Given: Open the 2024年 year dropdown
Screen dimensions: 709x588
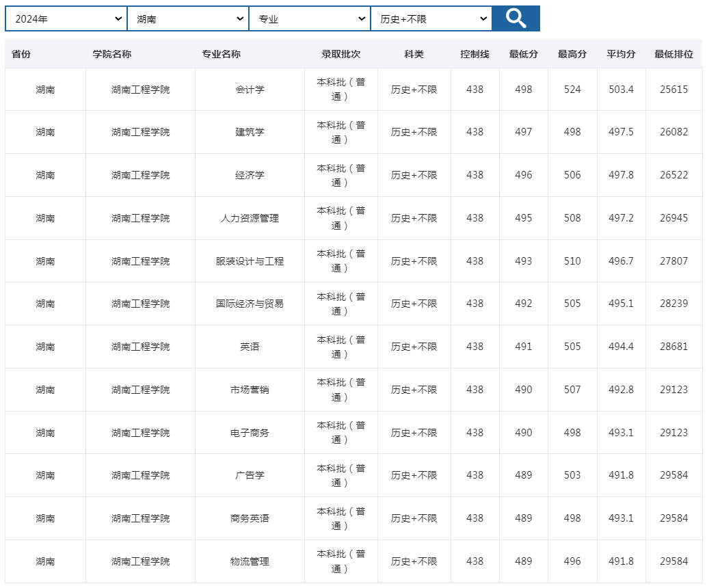Looking at the screenshot, I should click(66, 18).
